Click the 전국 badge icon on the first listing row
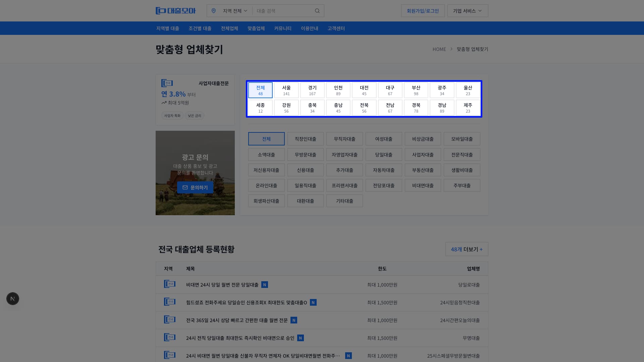644x362 pixels. tap(170, 284)
